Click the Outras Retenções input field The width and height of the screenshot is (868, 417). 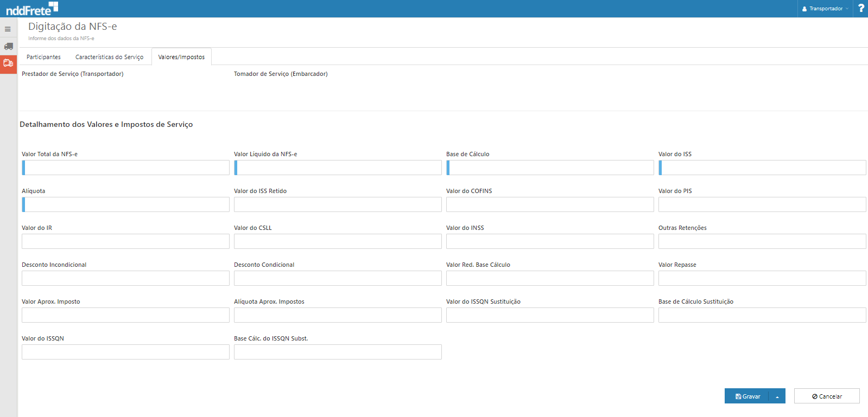click(762, 241)
